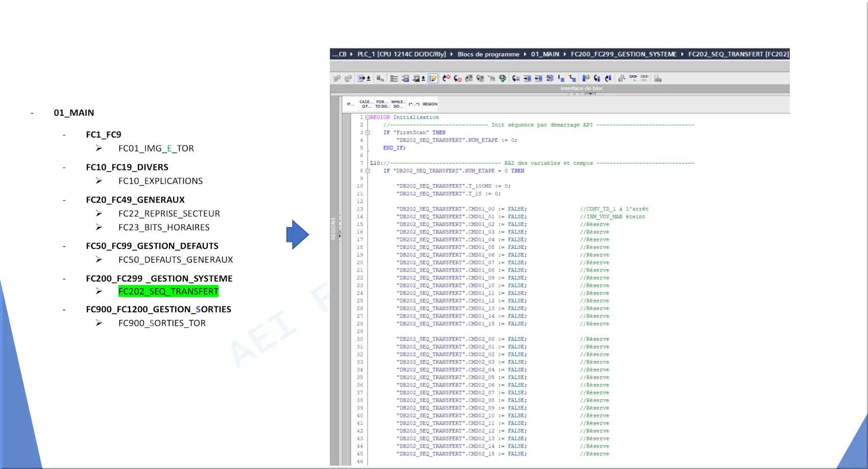The height and width of the screenshot is (469, 868).
Task: Click the glasses with green play monitoring icon
Action: click(633, 78)
